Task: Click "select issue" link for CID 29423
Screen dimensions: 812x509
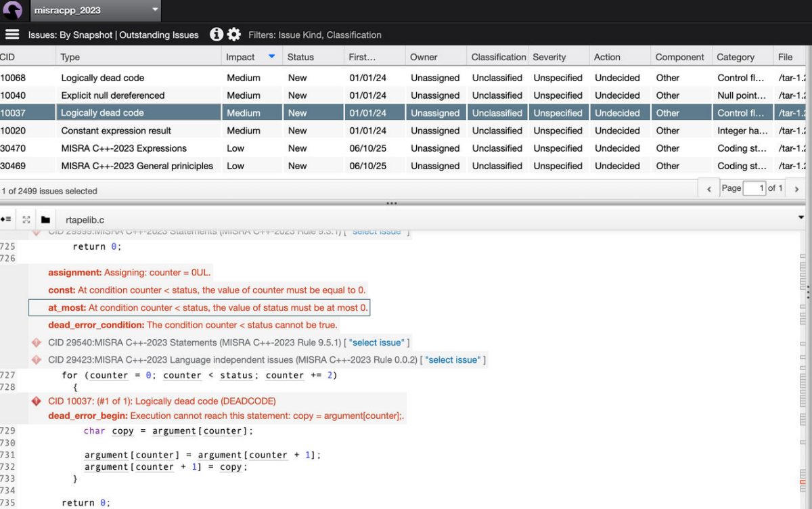Action: point(453,360)
